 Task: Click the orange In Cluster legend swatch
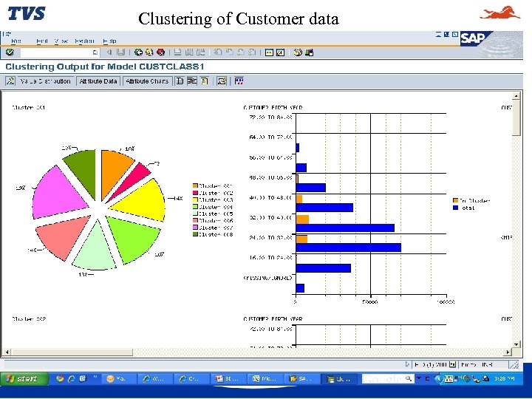click(456, 200)
